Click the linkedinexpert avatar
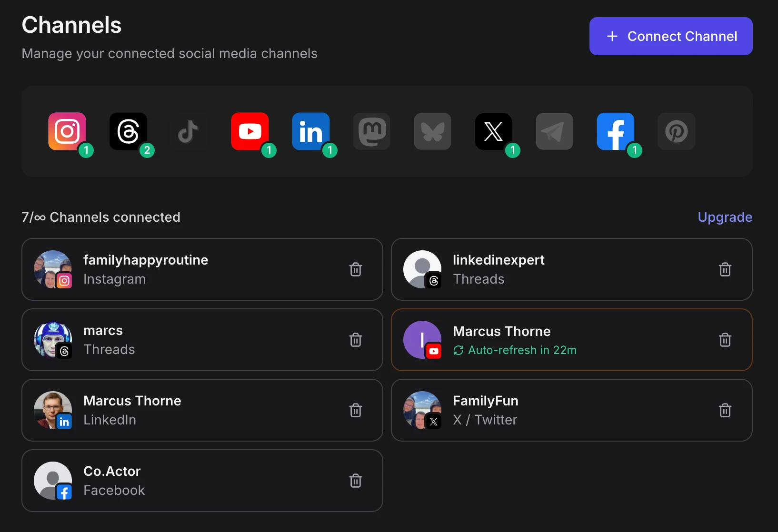This screenshot has width=778, height=532. pyautogui.click(x=422, y=269)
